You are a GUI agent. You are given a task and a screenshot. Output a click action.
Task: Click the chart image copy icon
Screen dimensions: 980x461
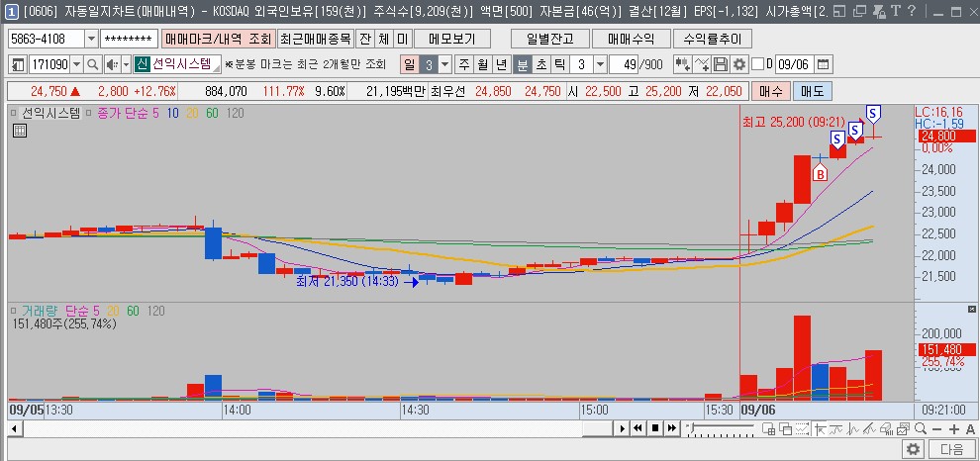903,428
